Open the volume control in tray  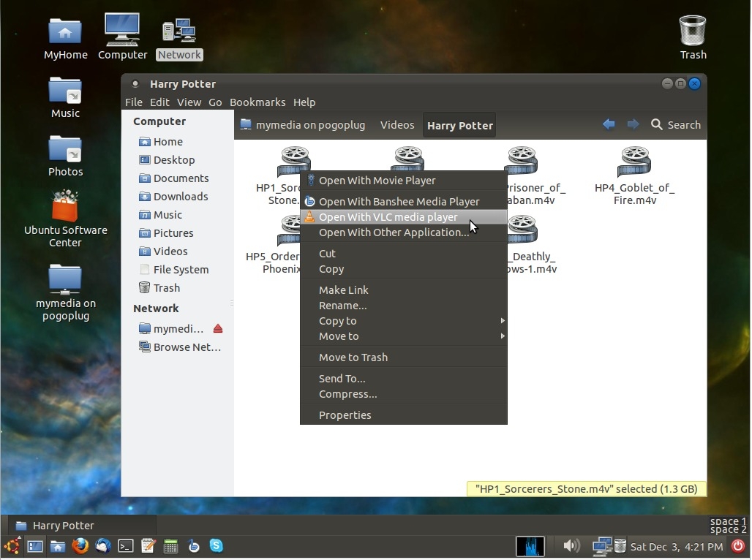point(571,545)
